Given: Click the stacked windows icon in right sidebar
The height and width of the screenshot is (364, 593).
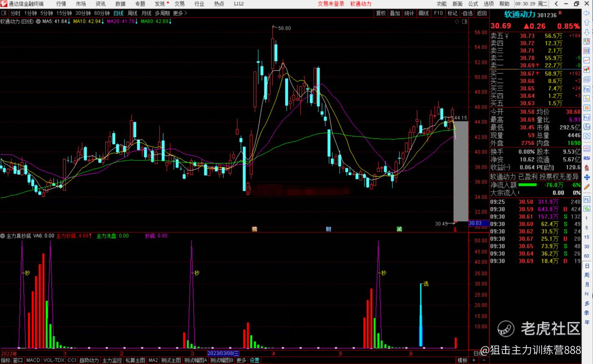Looking at the screenshot, I should (587, 79).
